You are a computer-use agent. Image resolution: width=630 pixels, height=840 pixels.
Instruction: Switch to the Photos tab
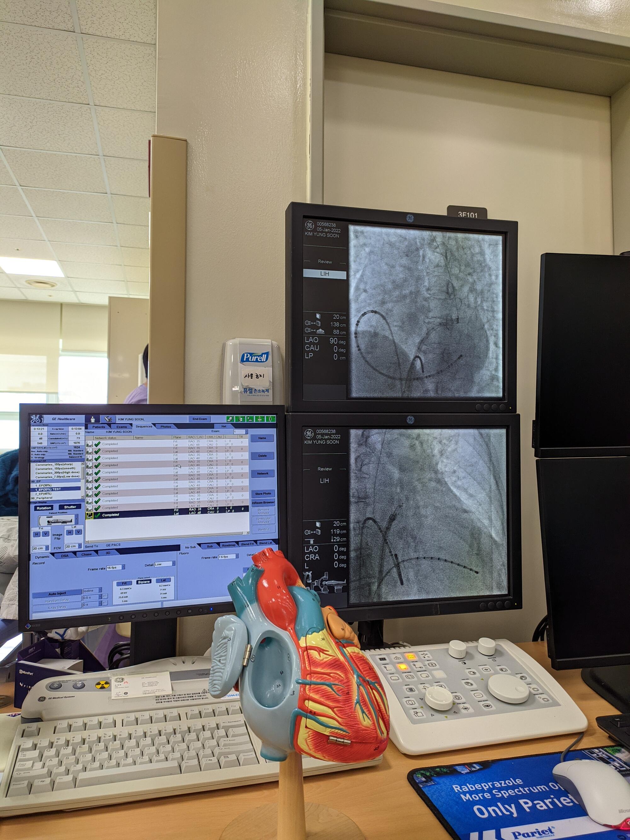[166, 426]
